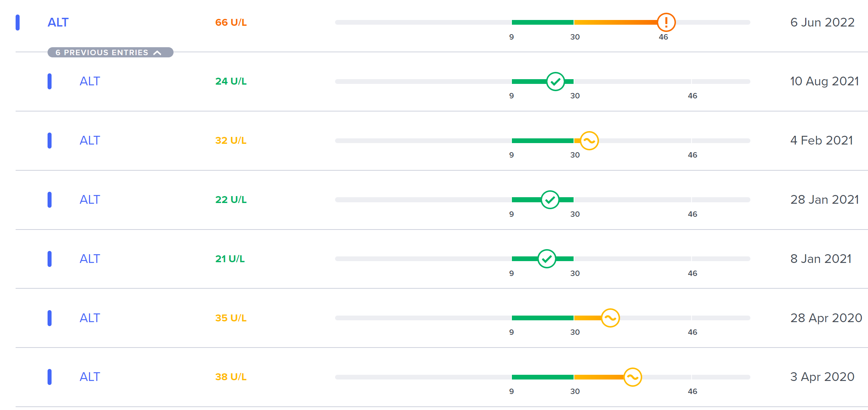Select the 35 U/L result value
The image size is (868, 410).
231,318
